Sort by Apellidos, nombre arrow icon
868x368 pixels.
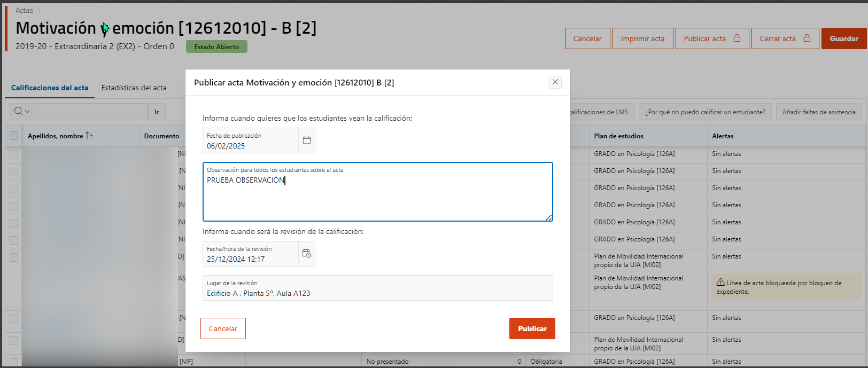pos(89,136)
